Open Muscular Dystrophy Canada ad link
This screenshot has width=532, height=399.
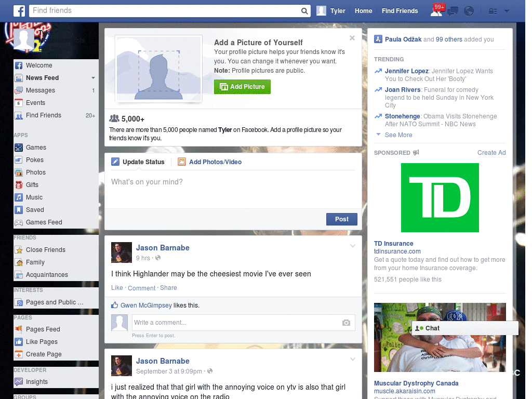416,383
